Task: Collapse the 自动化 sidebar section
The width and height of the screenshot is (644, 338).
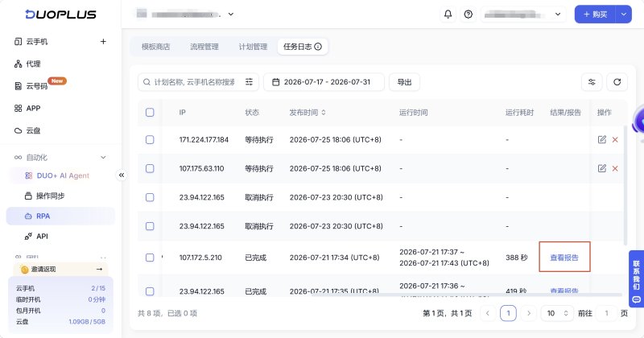Action: point(103,157)
